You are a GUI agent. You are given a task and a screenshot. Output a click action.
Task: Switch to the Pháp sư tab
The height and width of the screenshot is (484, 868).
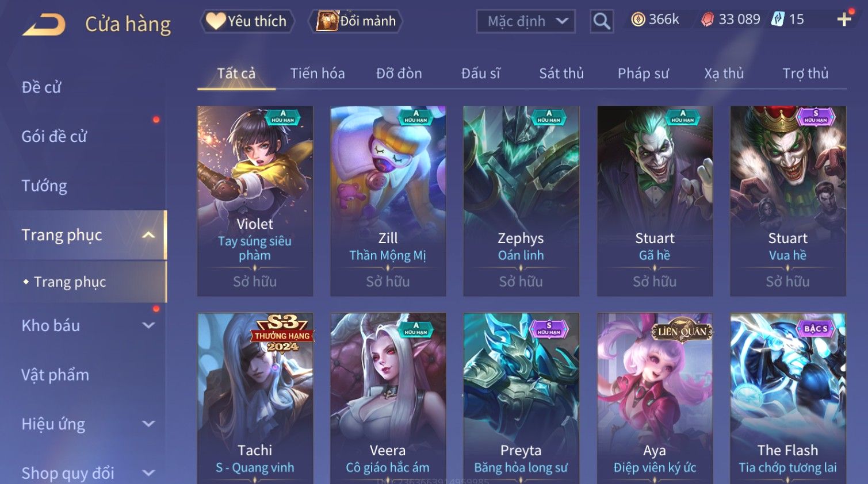643,74
